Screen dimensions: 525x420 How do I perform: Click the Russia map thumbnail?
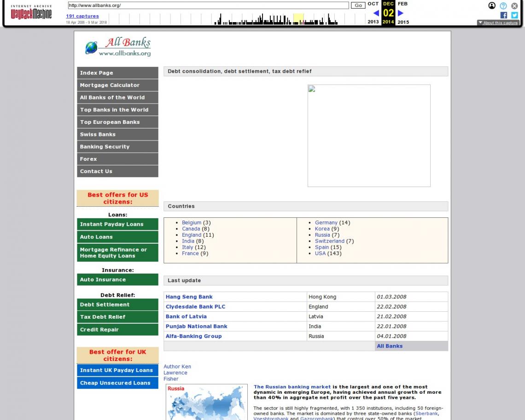207,402
